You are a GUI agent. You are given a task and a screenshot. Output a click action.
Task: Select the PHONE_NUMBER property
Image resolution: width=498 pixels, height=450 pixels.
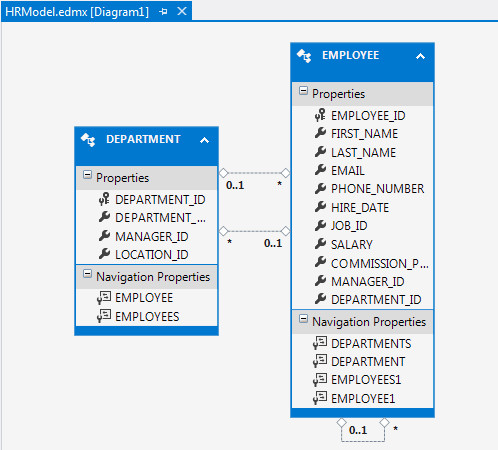(377, 189)
